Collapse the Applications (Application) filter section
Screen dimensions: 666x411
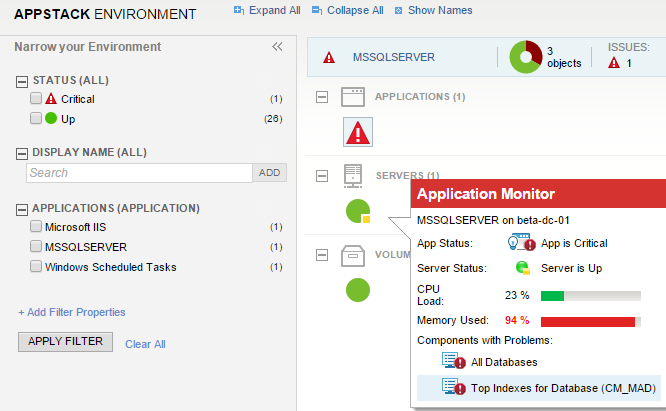point(22,209)
